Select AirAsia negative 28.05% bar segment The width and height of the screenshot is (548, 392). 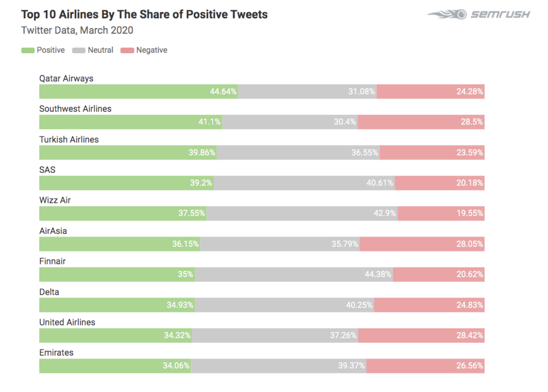(x=422, y=244)
